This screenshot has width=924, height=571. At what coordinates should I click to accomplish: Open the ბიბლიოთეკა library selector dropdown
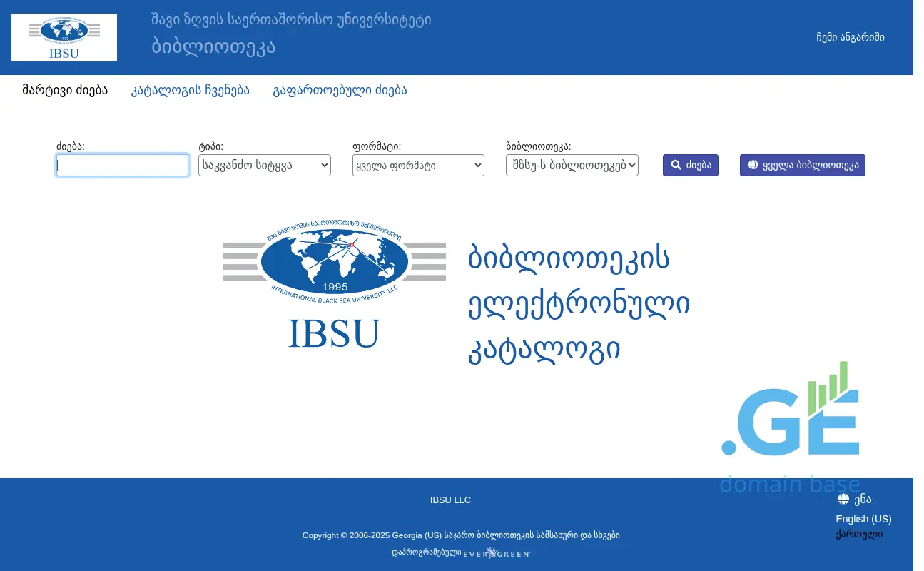pos(572,166)
